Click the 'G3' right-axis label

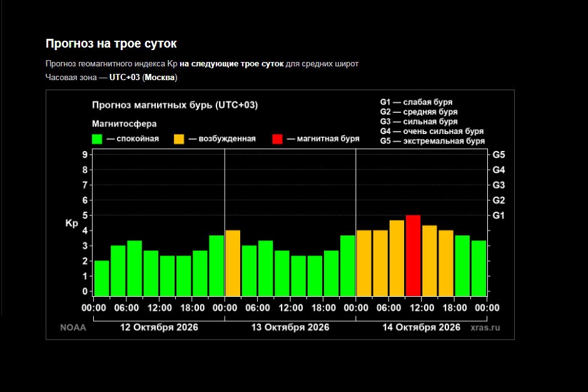(499, 185)
